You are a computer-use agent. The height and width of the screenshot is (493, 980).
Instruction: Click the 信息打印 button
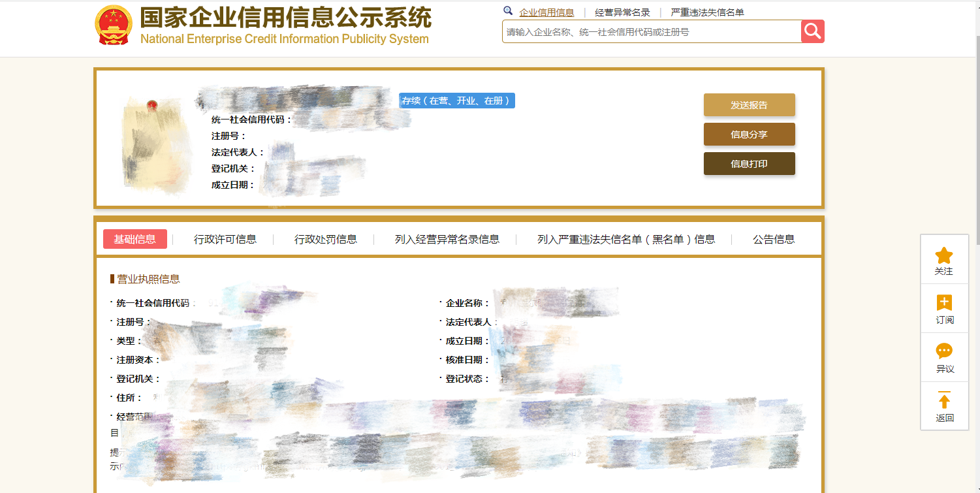(x=749, y=164)
